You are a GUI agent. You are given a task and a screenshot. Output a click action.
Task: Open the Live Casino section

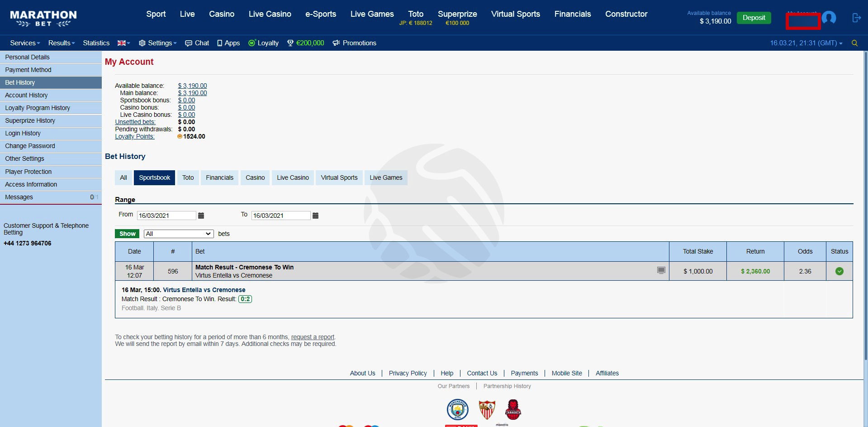(x=270, y=14)
